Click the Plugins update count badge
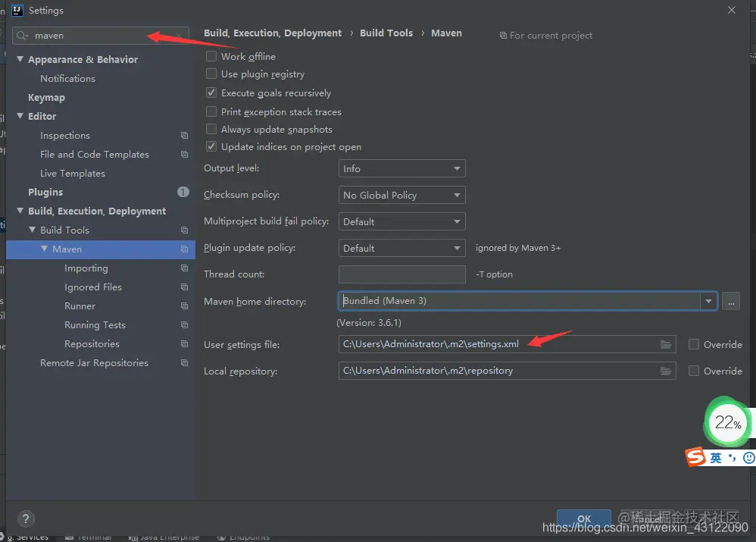This screenshot has width=756, height=542. pyautogui.click(x=183, y=192)
